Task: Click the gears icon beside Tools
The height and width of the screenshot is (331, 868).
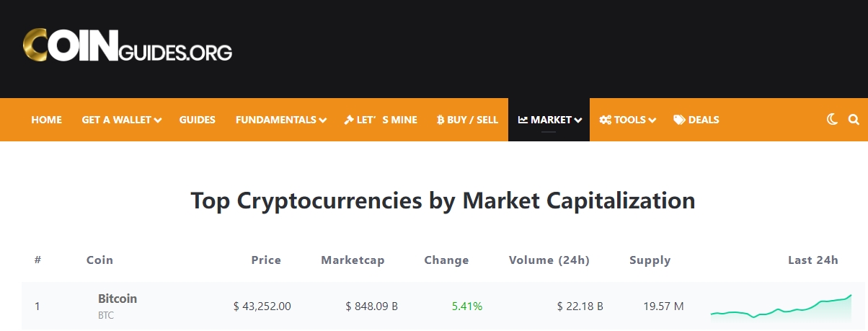Action: pos(605,120)
